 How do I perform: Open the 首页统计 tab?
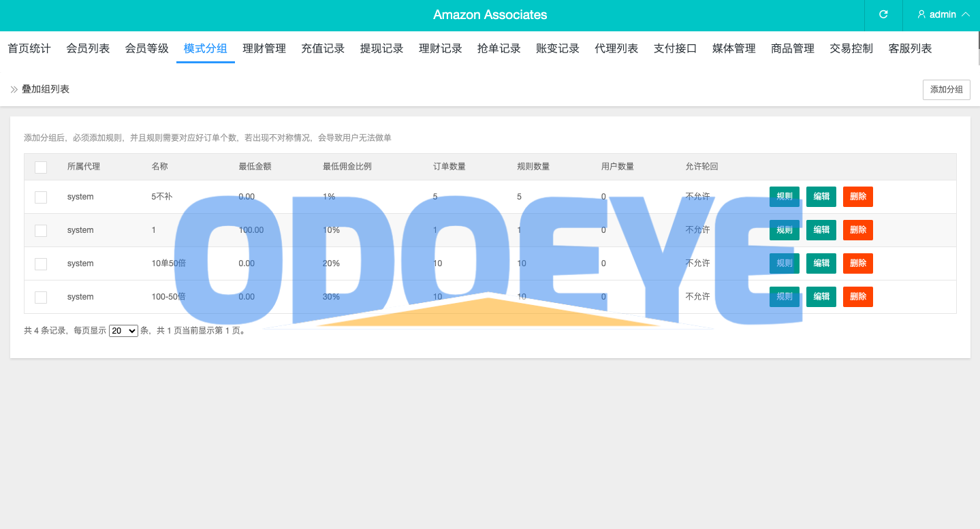(x=29, y=48)
